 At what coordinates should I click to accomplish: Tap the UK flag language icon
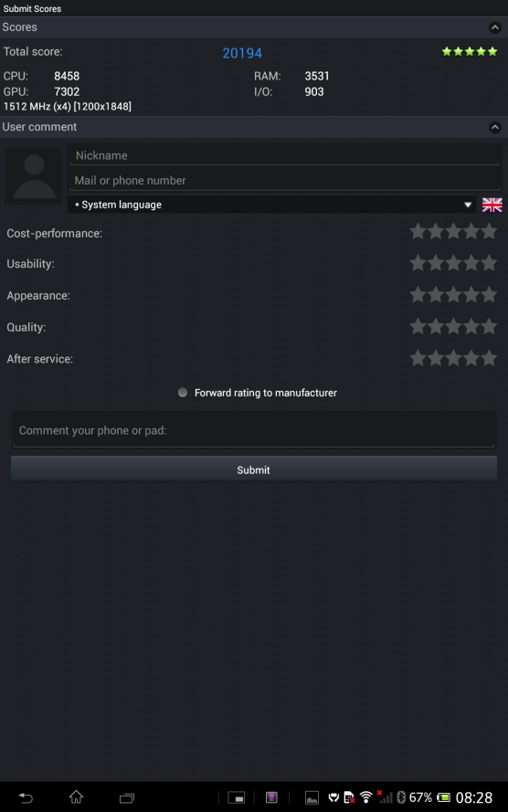pos(492,206)
